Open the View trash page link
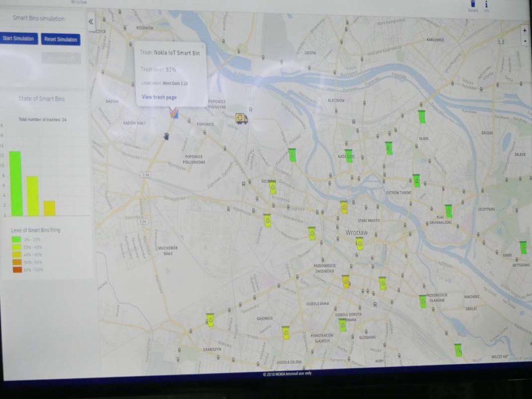This screenshot has height=399, width=532. coord(159,97)
